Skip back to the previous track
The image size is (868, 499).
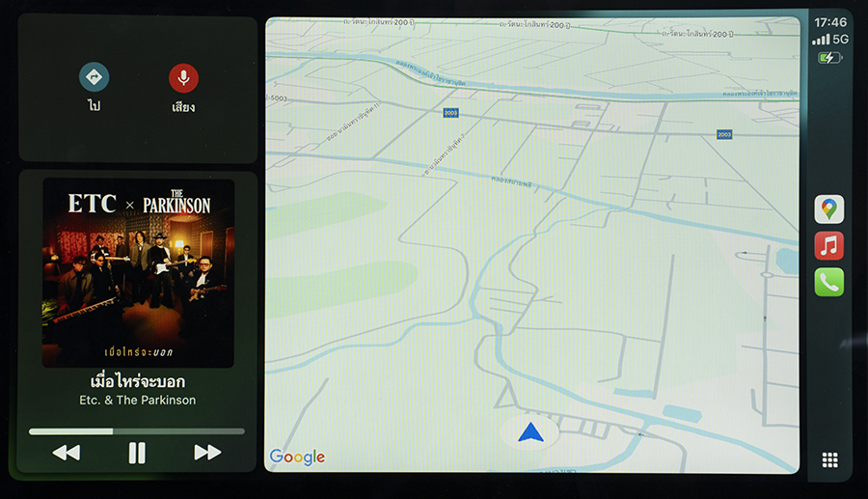(66, 453)
